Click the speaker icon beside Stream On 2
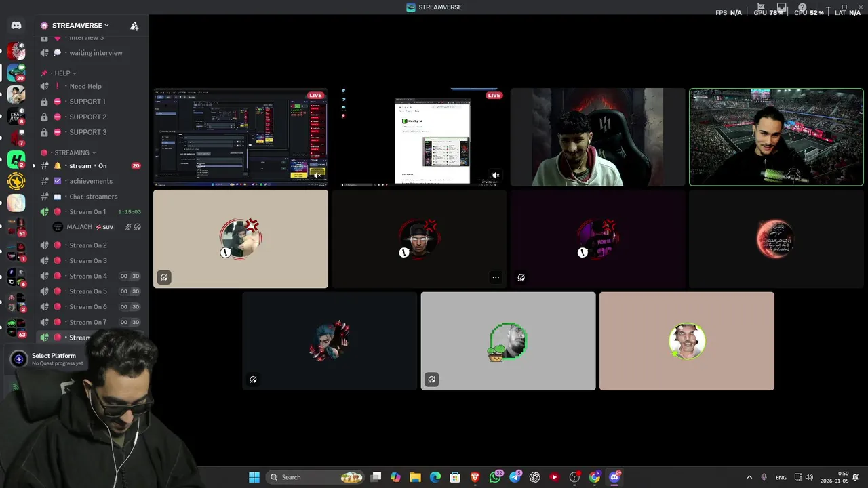This screenshot has width=868, height=488. (44, 245)
